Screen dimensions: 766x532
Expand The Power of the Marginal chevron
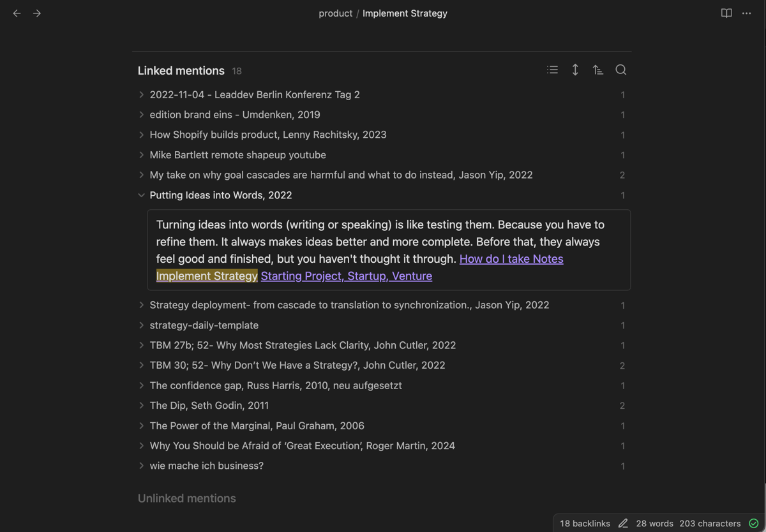point(142,425)
